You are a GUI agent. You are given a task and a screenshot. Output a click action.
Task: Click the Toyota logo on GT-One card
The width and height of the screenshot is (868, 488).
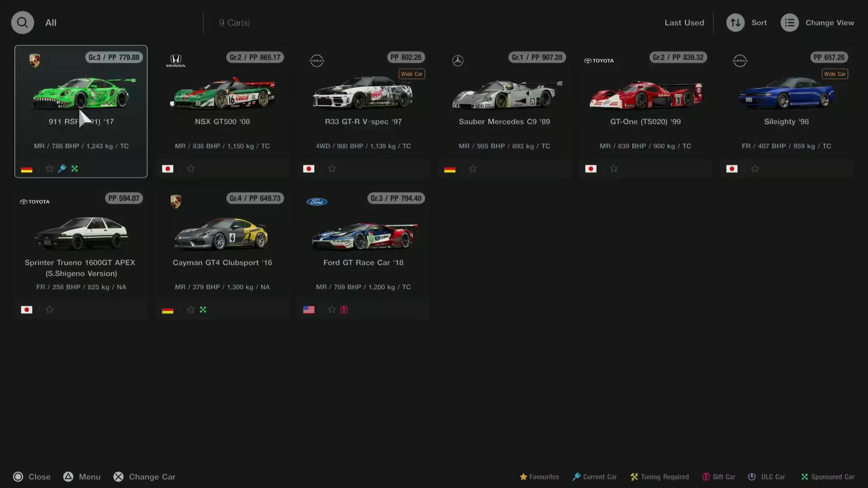pyautogui.click(x=599, y=61)
